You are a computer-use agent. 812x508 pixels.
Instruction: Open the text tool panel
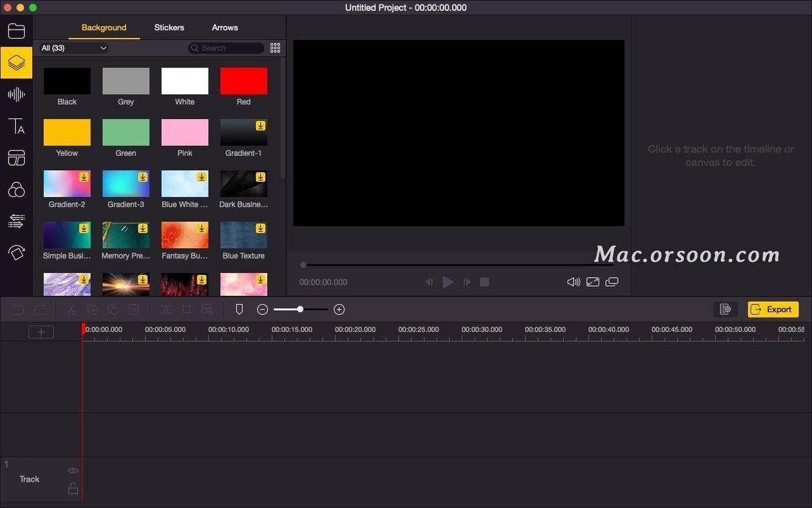[x=16, y=126]
